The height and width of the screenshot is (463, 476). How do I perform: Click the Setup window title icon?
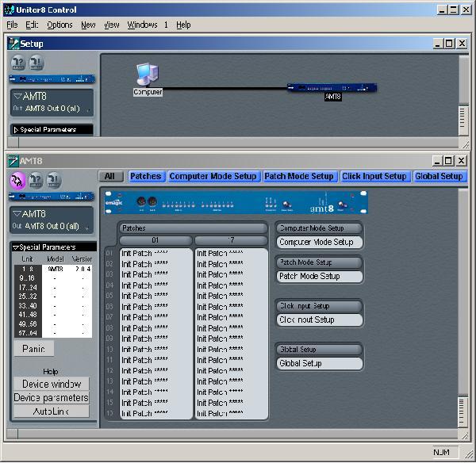[x=13, y=44]
